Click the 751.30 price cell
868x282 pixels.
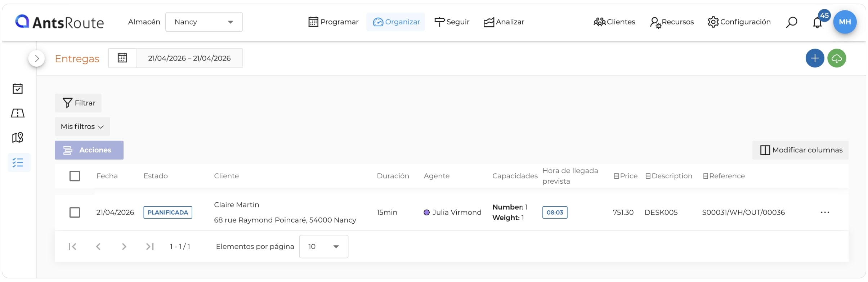(x=623, y=212)
